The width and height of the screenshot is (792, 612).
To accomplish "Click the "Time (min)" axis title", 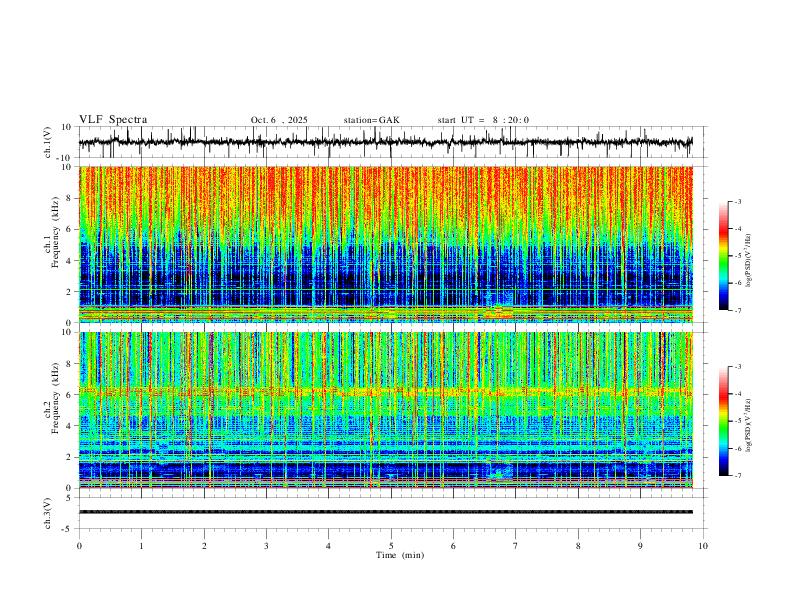I will 400,555.
